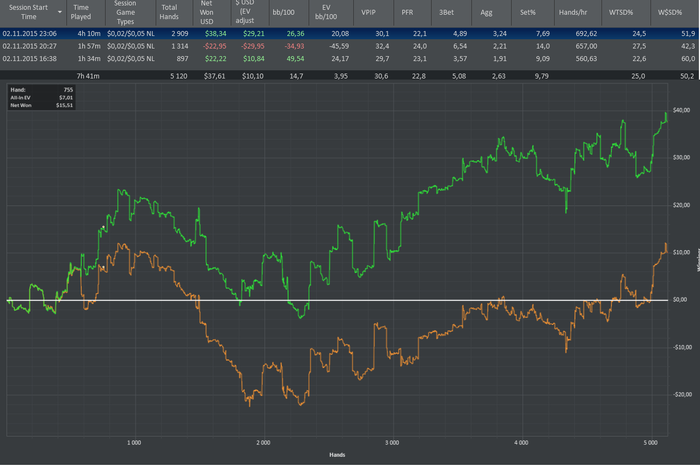
Task: Click the $0,00 y-axis label
Action: click(x=680, y=300)
